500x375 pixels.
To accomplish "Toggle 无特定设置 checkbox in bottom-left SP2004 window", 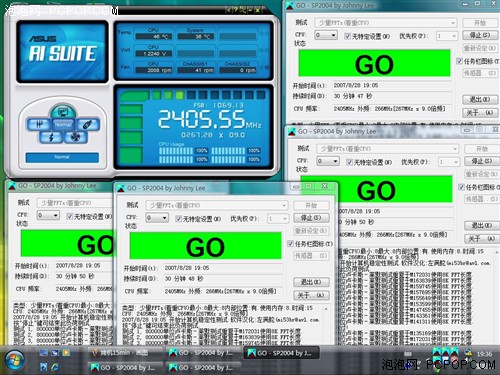I will coord(70,216).
